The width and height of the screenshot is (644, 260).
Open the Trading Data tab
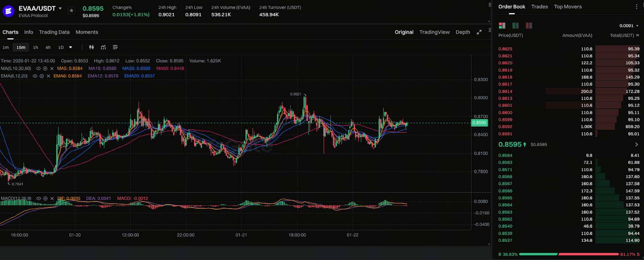[x=54, y=32]
